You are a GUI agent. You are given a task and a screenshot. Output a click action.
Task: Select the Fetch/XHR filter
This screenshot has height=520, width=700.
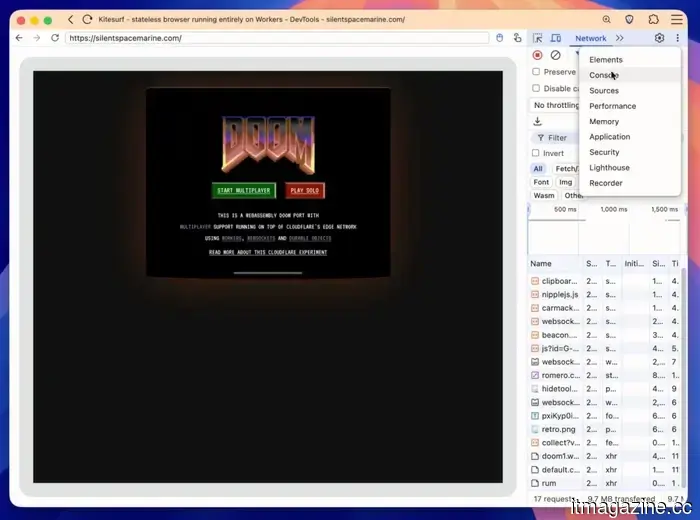[566, 169]
